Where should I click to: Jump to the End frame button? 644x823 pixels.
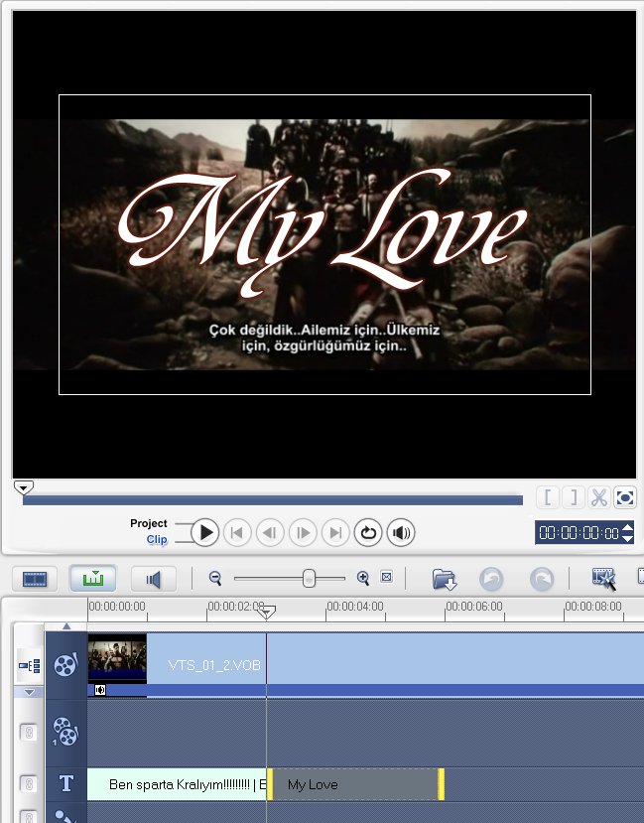[x=335, y=533]
